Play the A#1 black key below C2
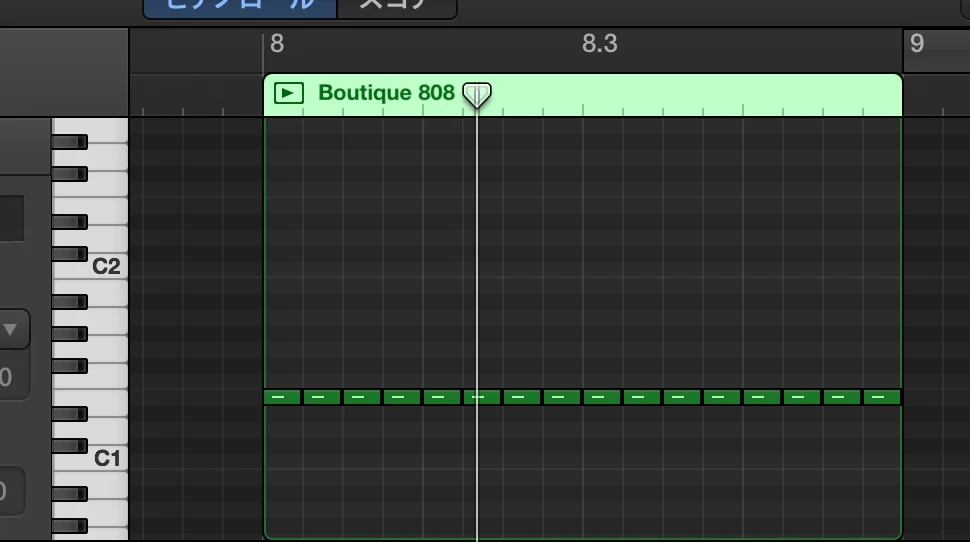Image resolution: width=970 pixels, height=542 pixels. click(x=69, y=302)
